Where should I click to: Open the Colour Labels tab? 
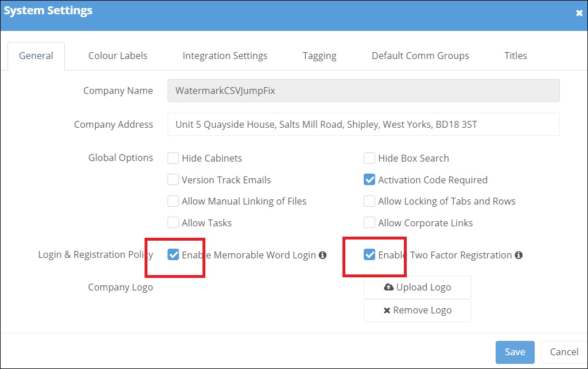click(x=118, y=56)
